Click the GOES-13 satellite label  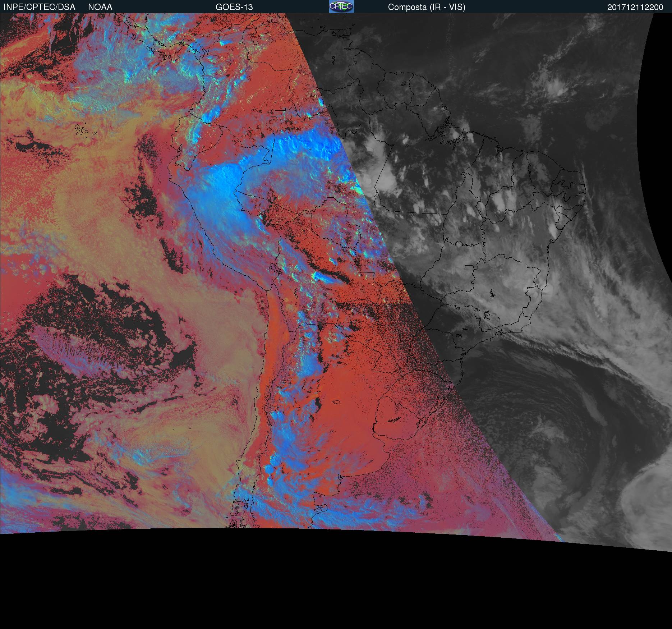click(234, 7)
